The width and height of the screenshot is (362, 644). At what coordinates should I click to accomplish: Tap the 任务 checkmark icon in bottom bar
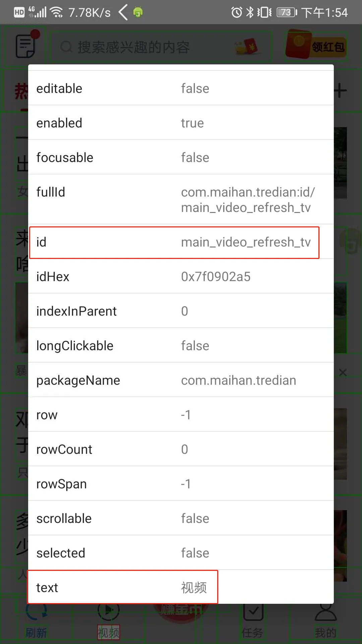click(x=253, y=614)
